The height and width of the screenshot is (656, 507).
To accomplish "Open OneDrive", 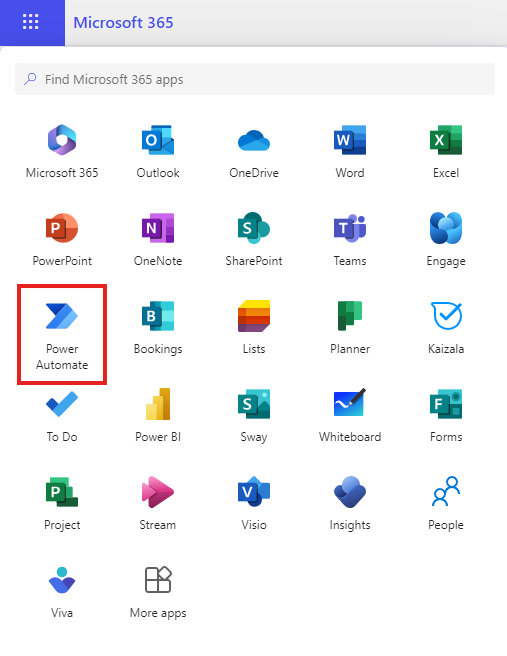I will coord(254,151).
